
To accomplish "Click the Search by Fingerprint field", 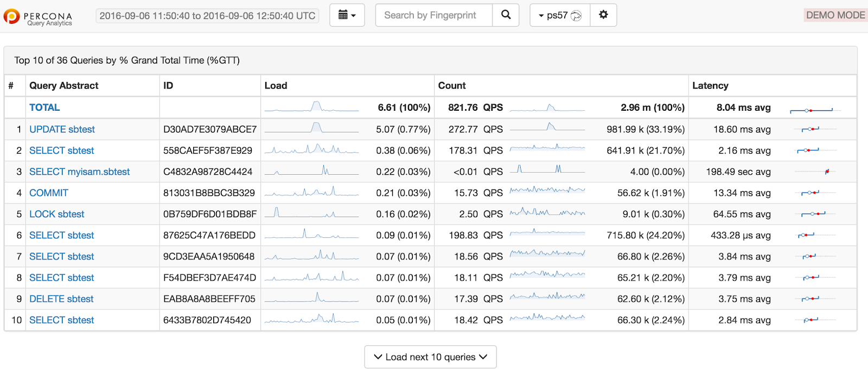I will tap(434, 15).
